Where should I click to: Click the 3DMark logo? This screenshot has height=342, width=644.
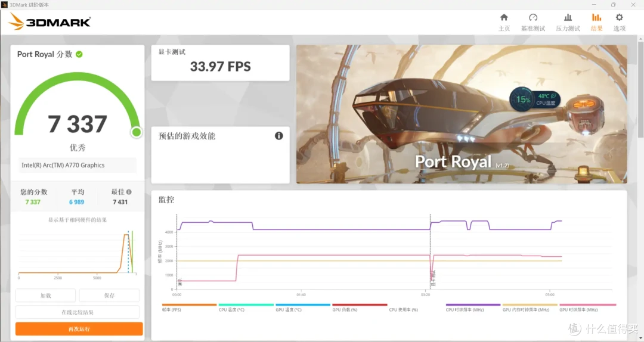[x=49, y=21]
